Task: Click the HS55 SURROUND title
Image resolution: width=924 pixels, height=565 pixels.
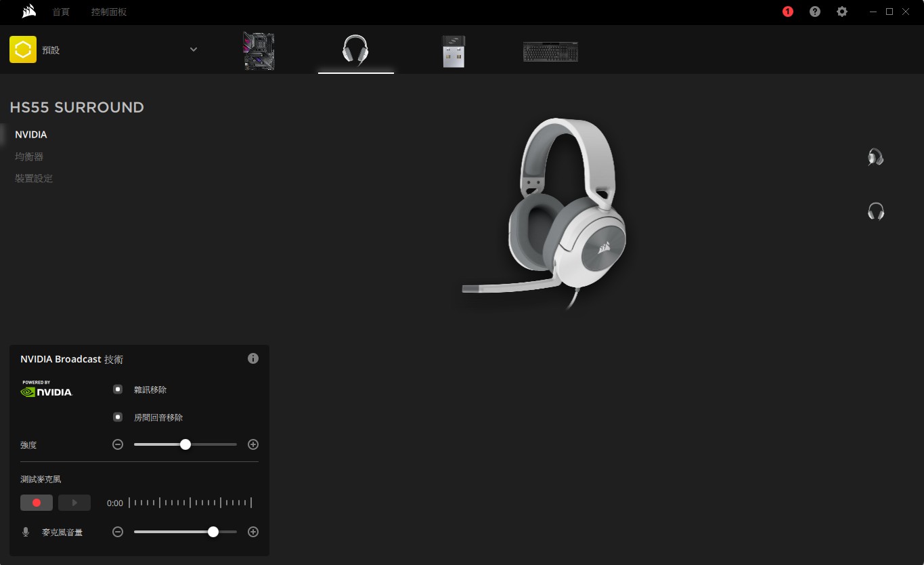Action: [77, 107]
